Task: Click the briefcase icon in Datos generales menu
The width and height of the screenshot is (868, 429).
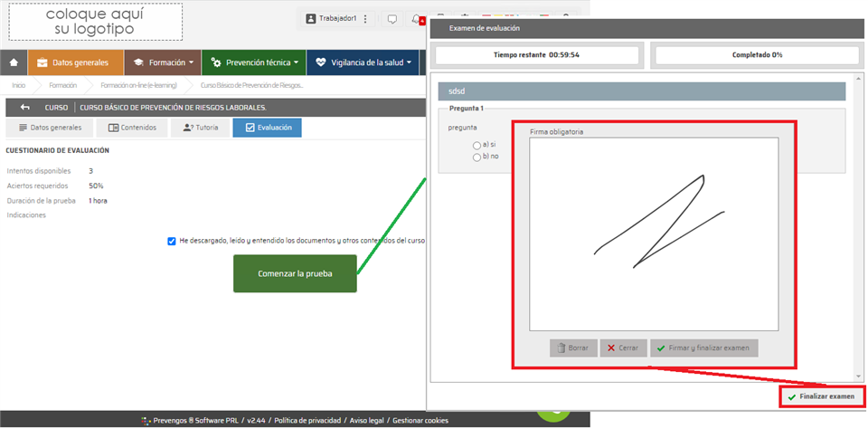Action: pos(42,62)
